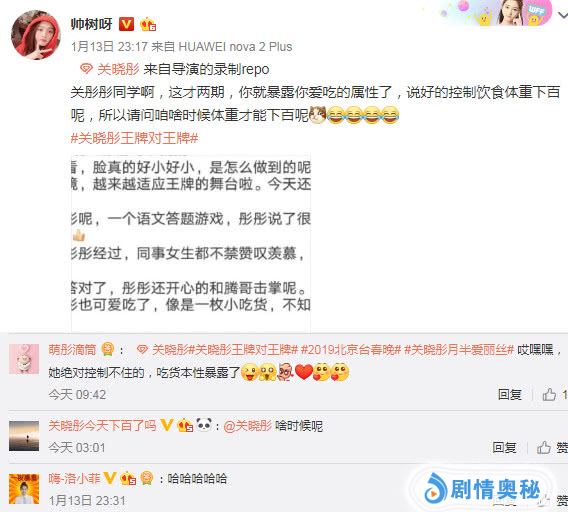568x519 pixels.
Task: Open hashtag #关晓彤王牌对王牌# in the post
Action: [x=134, y=138]
